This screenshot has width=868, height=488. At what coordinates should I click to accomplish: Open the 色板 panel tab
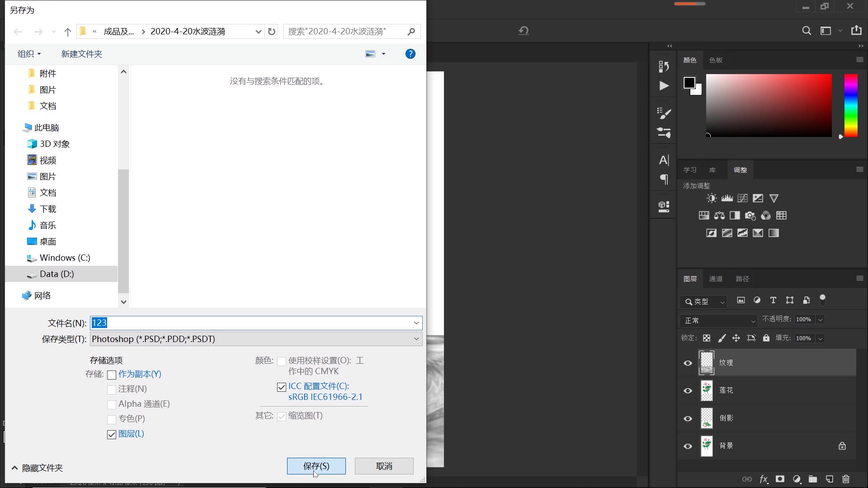[716, 60]
